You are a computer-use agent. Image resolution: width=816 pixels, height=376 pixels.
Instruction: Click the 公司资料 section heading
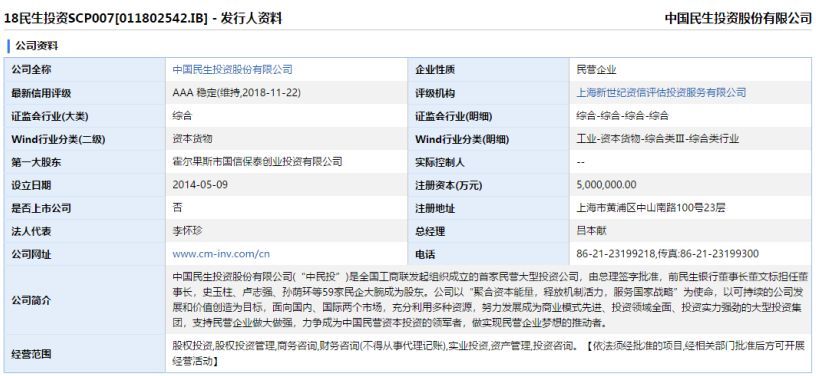(x=36, y=46)
